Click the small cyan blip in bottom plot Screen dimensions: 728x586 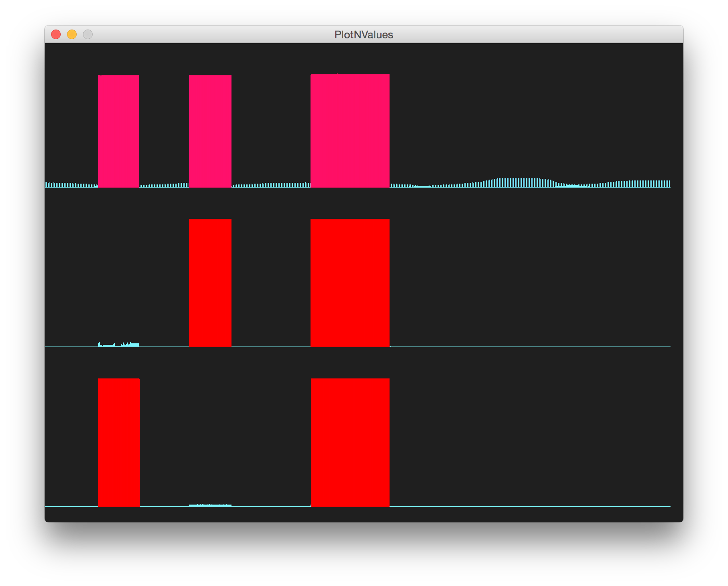[211, 504]
